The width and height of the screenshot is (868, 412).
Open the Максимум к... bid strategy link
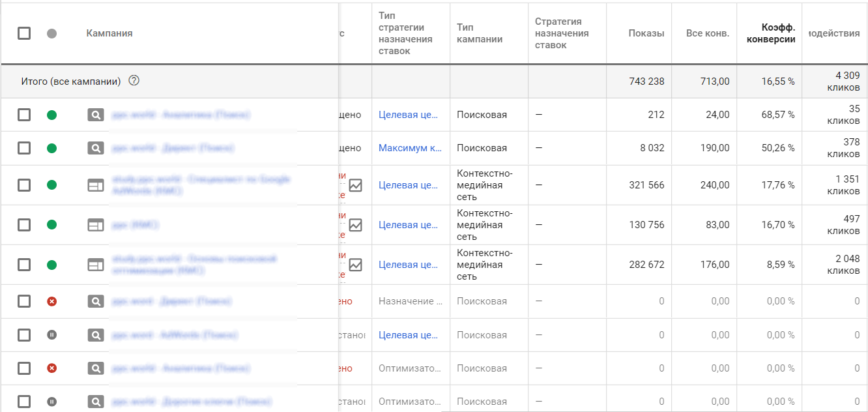click(x=410, y=148)
